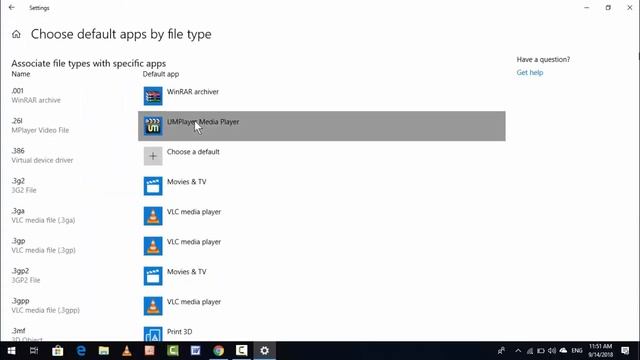Change UMPlayer Media Player default for .26l
The height and width of the screenshot is (360, 640).
click(322, 126)
